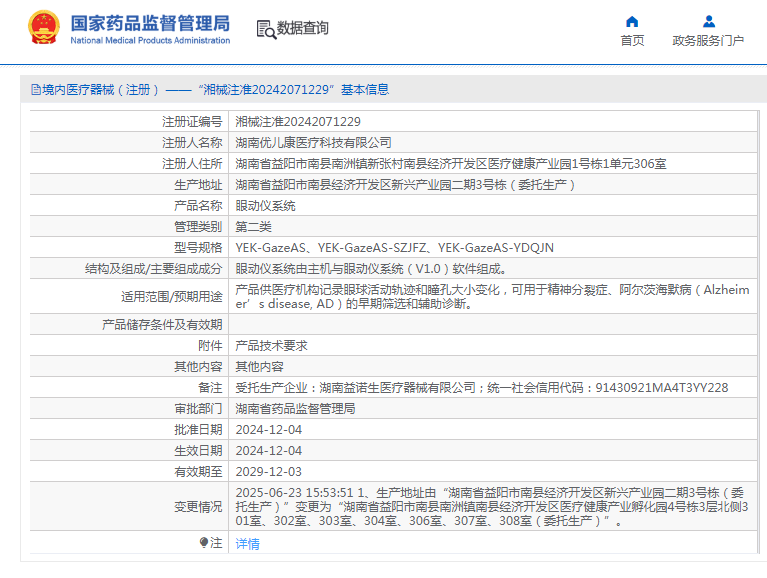Click the 有效期至 label
Image resolution: width=767 pixels, height=578 pixels.
click(x=198, y=472)
